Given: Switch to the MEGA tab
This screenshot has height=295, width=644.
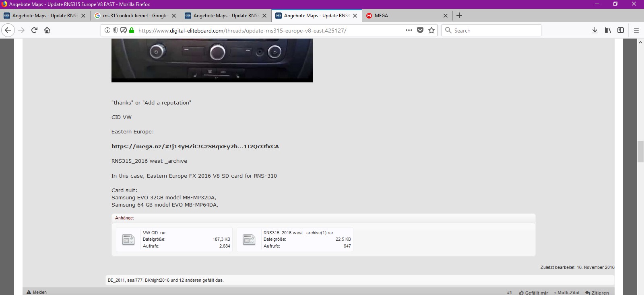Looking at the screenshot, I should 407,16.
